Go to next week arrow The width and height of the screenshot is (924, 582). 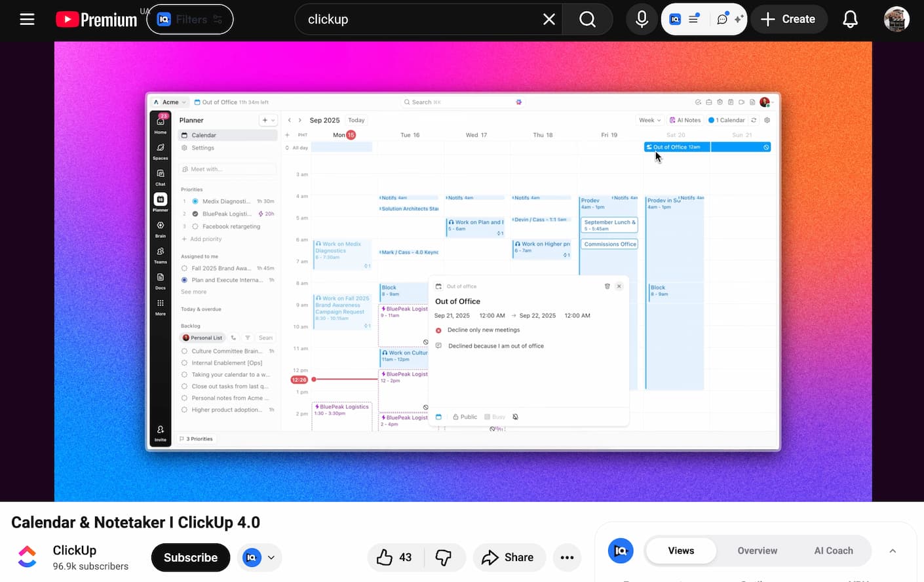tap(300, 120)
